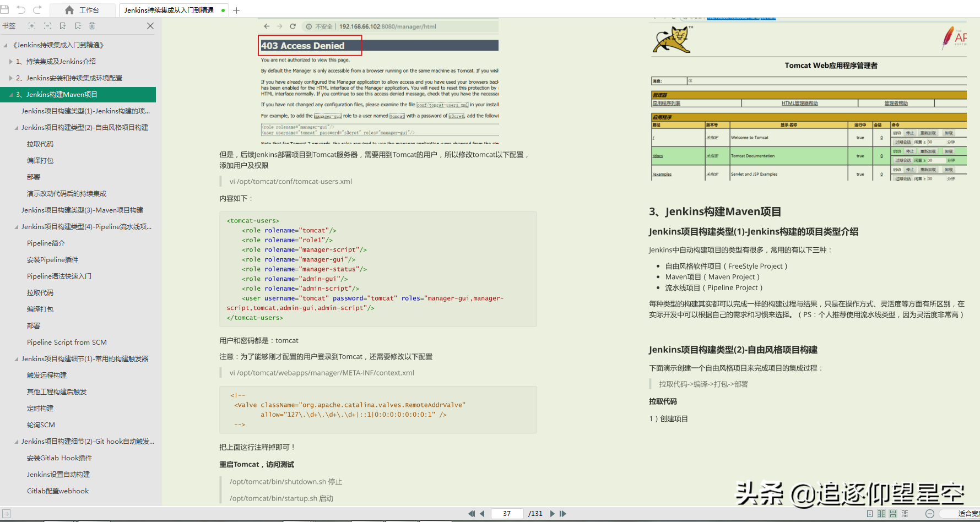980x522 pixels.
Task: Collapse the 《Jenkins持续集成入门到精通》 root node arrow
Action: click(6, 45)
